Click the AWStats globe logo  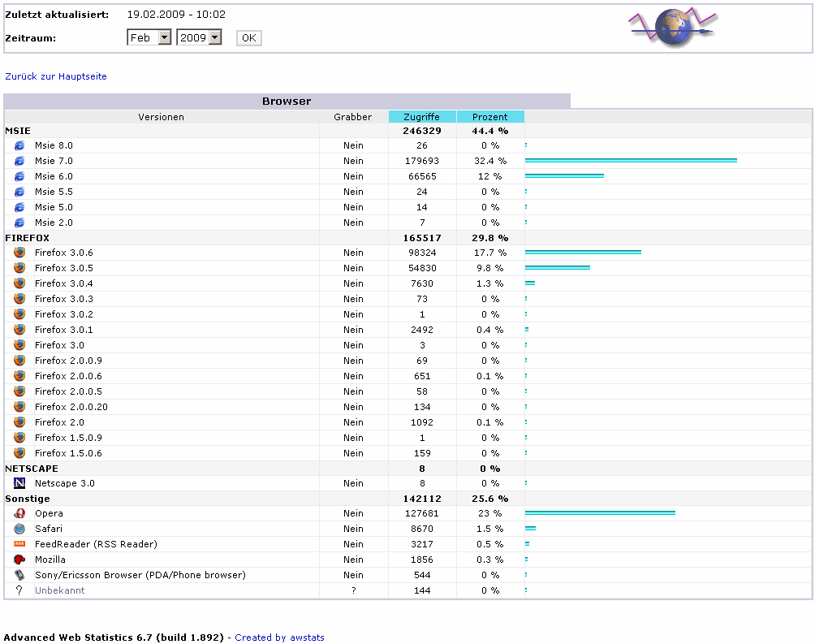[672, 28]
